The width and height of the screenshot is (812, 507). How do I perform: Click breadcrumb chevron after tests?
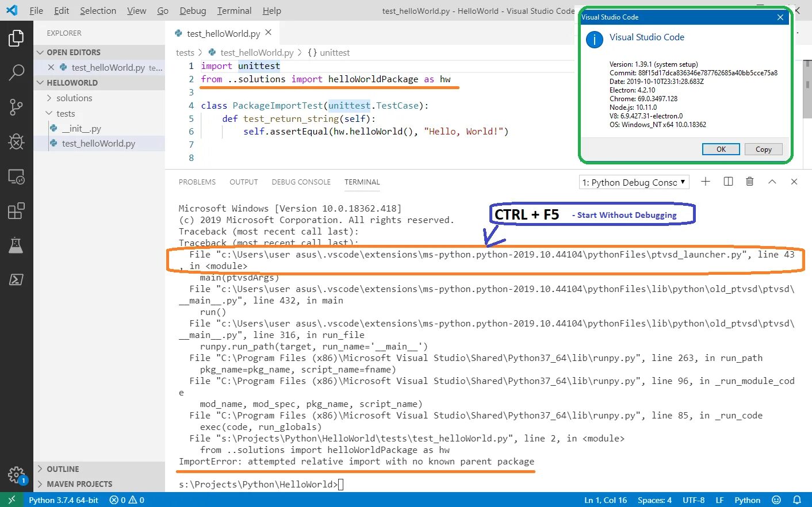point(200,52)
